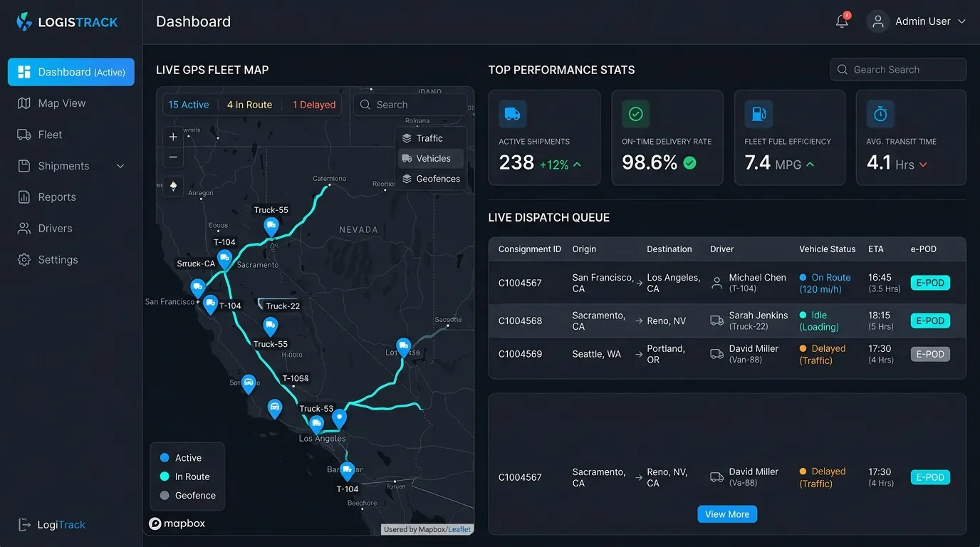This screenshot has width=980, height=547.
Task: Filter map by 4 In Route
Action: tap(249, 105)
